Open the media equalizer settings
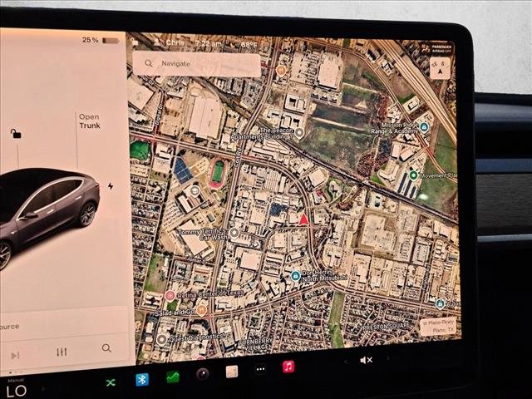 click(62, 352)
